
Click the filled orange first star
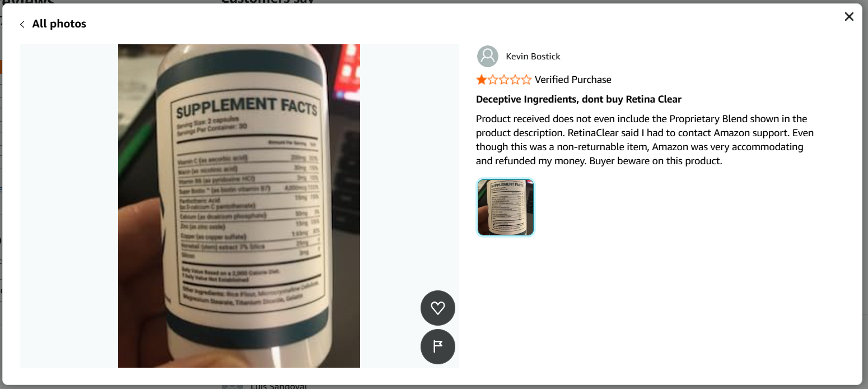click(482, 80)
